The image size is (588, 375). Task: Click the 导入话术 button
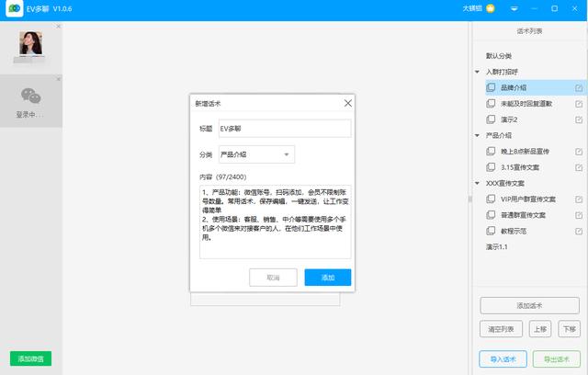tap(503, 359)
